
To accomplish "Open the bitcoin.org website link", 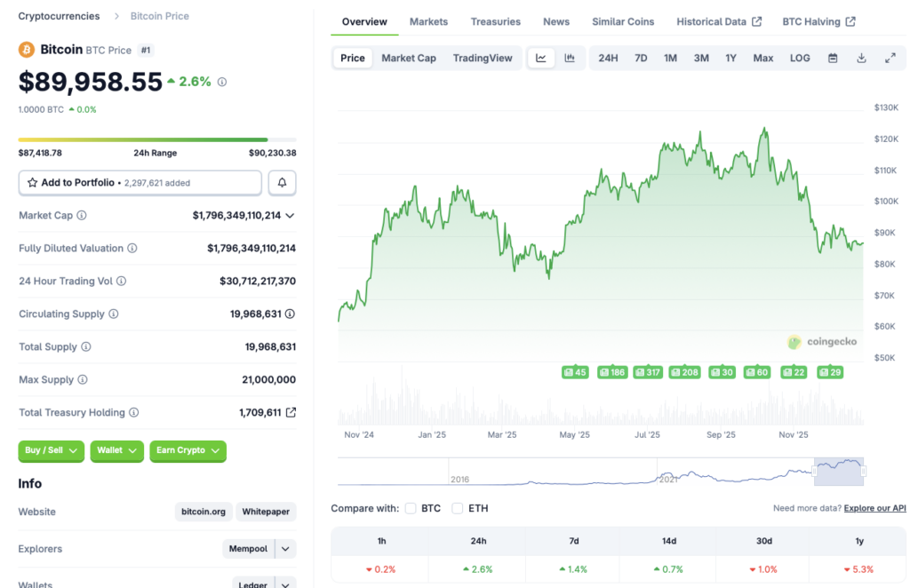I will tap(203, 512).
